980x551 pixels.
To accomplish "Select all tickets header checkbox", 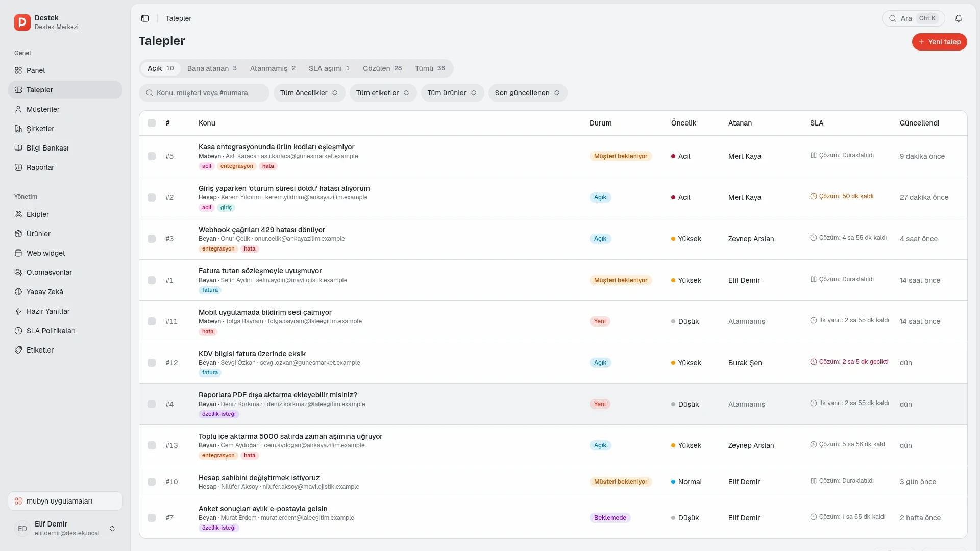I will point(152,123).
